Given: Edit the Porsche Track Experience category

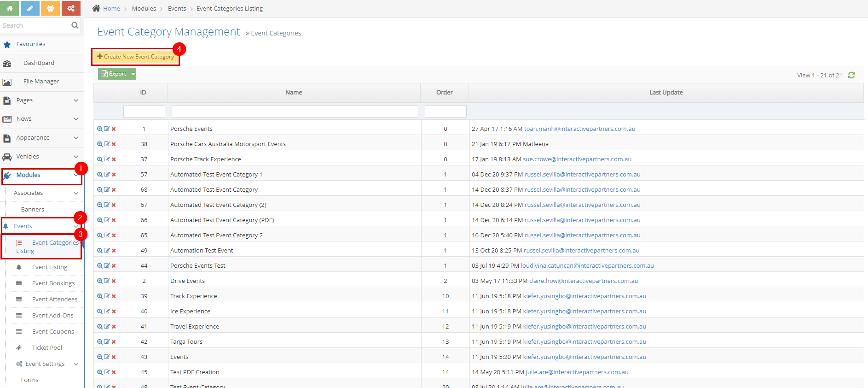Looking at the screenshot, I should click(107, 159).
